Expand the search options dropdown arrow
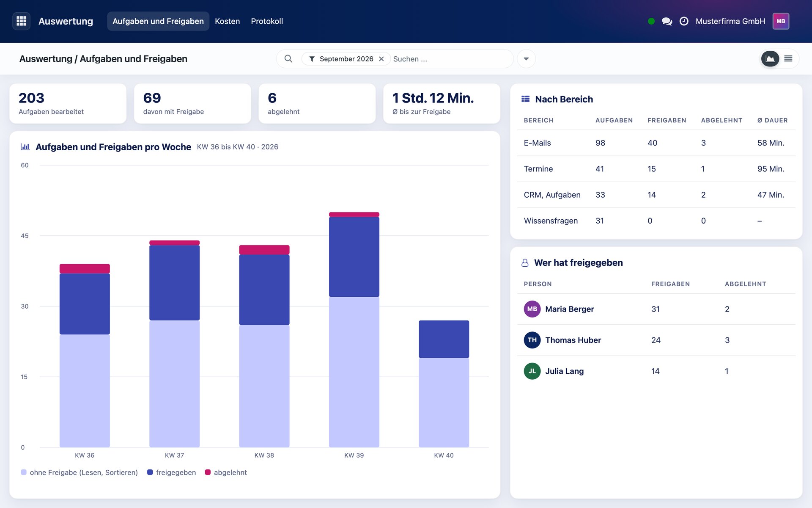Viewport: 812px width, 508px height. 526,59
